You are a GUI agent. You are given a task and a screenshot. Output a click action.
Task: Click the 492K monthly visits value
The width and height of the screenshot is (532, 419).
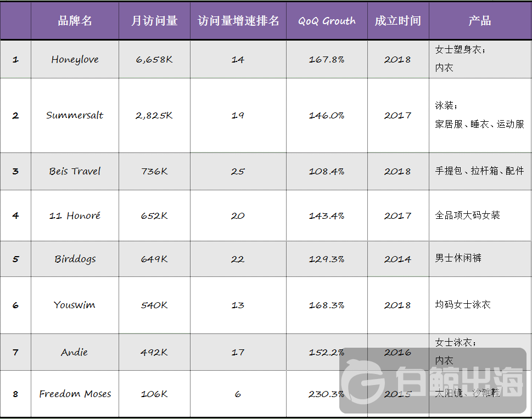[154, 352]
